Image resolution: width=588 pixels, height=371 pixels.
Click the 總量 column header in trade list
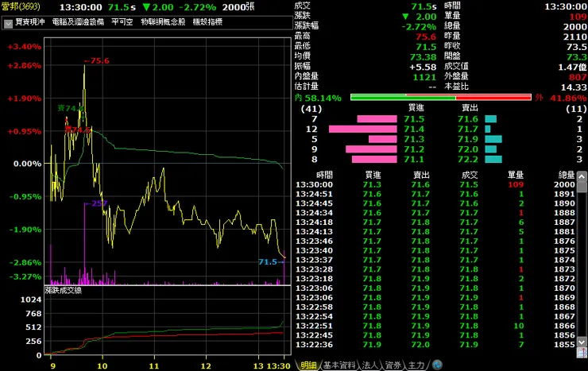567,175
